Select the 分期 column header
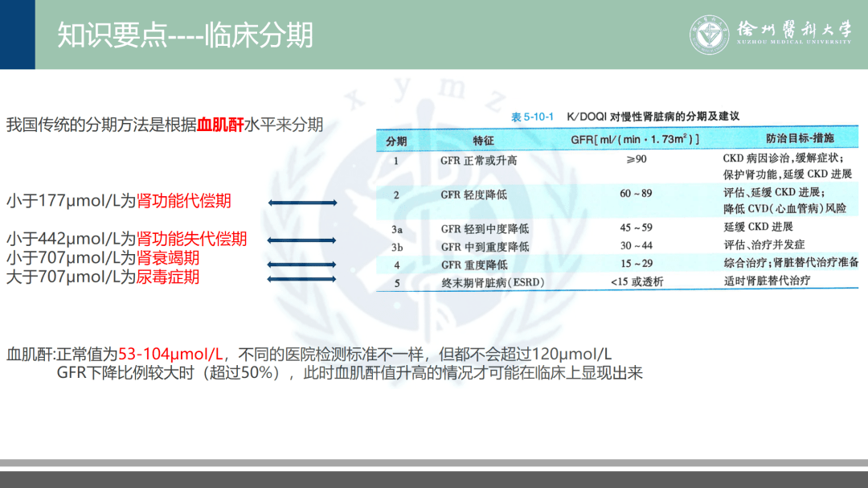868x488 pixels. (399, 139)
